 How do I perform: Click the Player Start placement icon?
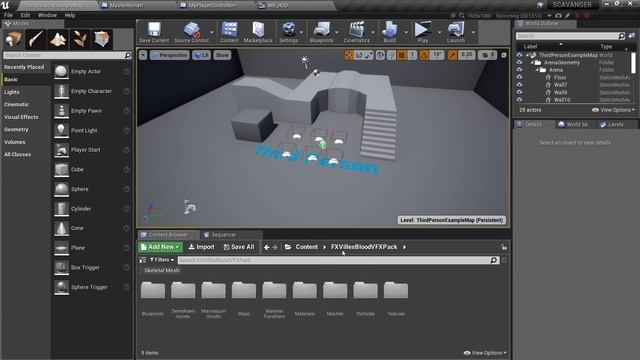(x=61, y=150)
